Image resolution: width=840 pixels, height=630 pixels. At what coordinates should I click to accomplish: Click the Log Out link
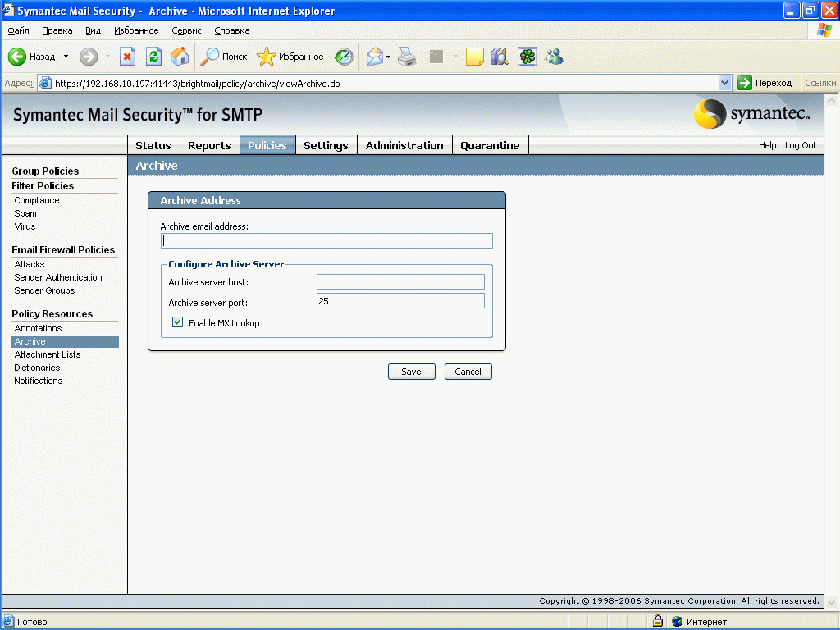tap(801, 145)
